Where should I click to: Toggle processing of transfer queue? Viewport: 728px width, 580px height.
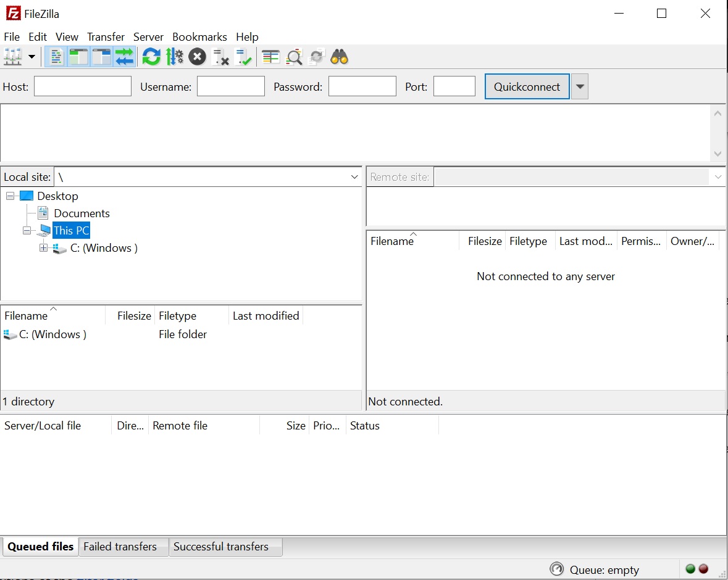point(175,57)
